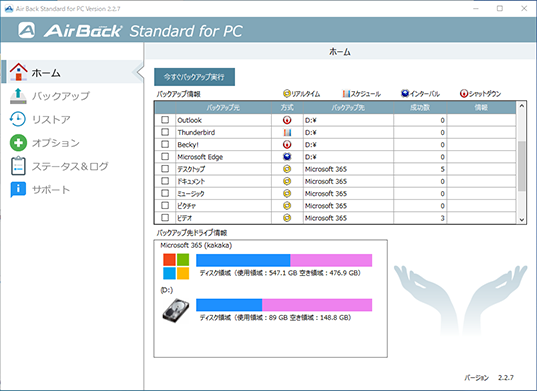The image size is (537, 391).
Task: Click the Microsoft 365 logo icon
Action: click(176, 266)
